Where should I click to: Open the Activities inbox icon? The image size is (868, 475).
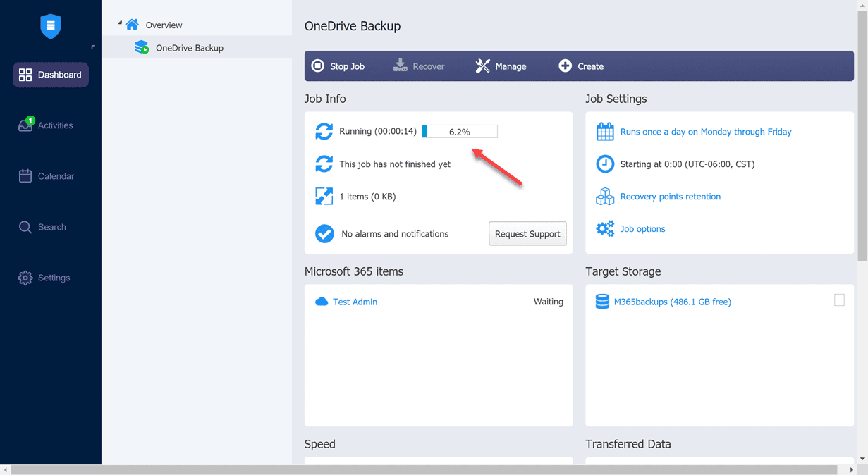tap(25, 125)
